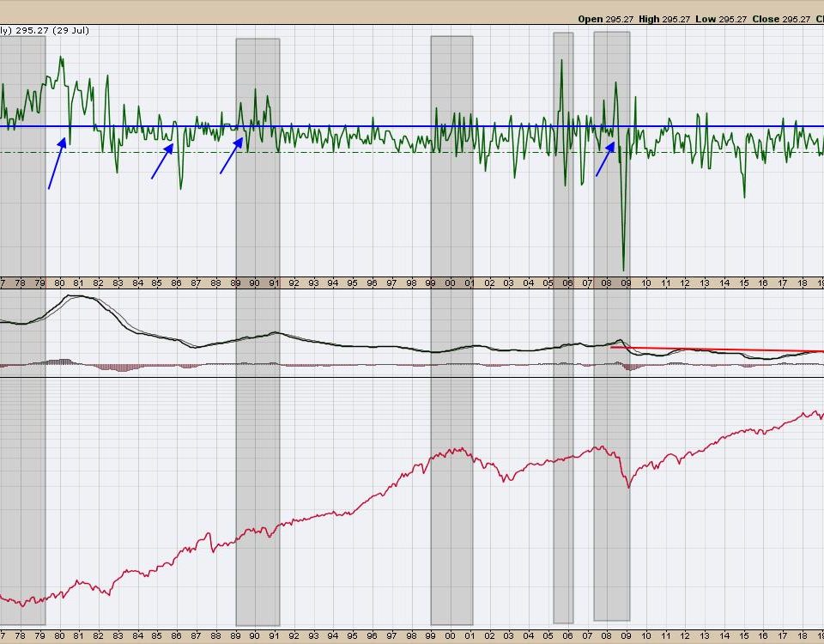Click year 14 on the bottom time axis

click(724, 638)
